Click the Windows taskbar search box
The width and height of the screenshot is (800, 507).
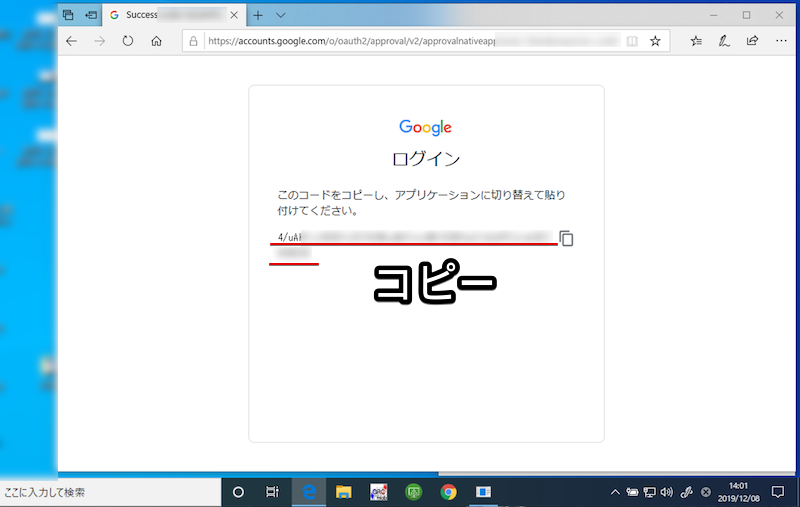click(x=110, y=492)
